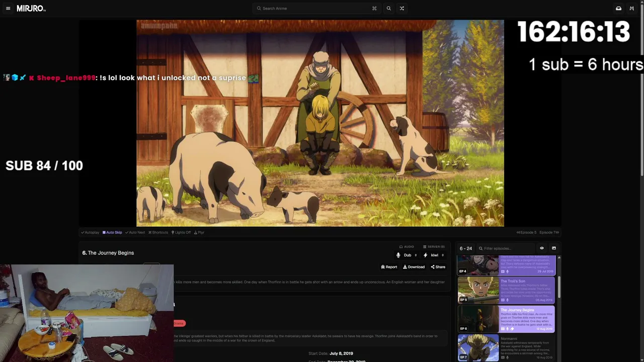Screen dimensions: 644x362
Task: Select EP 4 thumbnail in episode list
Action: pos(478,265)
